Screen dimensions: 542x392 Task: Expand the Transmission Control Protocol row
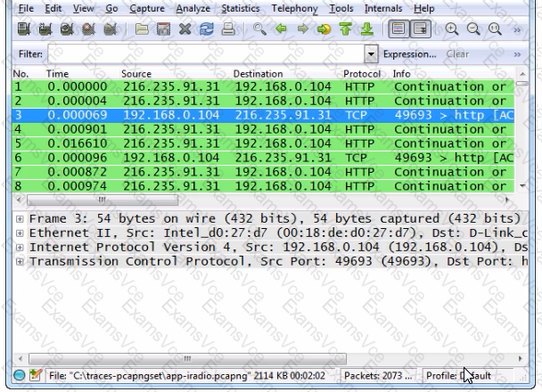[7, 261]
